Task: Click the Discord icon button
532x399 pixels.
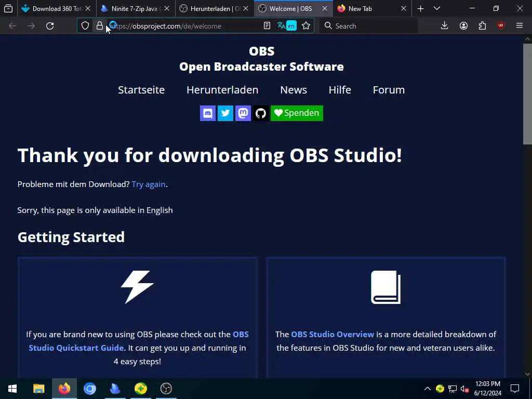Action: [x=208, y=113]
